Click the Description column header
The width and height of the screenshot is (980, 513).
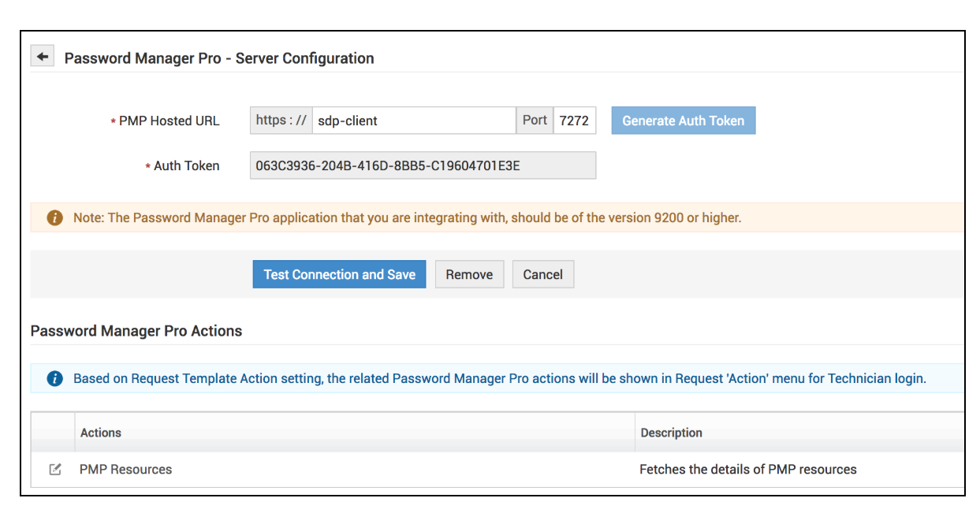pos(671,433)
